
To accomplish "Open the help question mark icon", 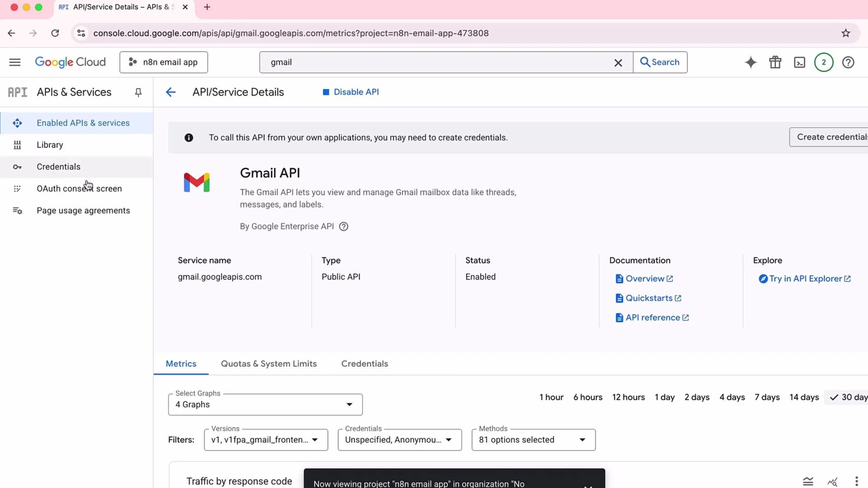I will click(x=848, y=62).
